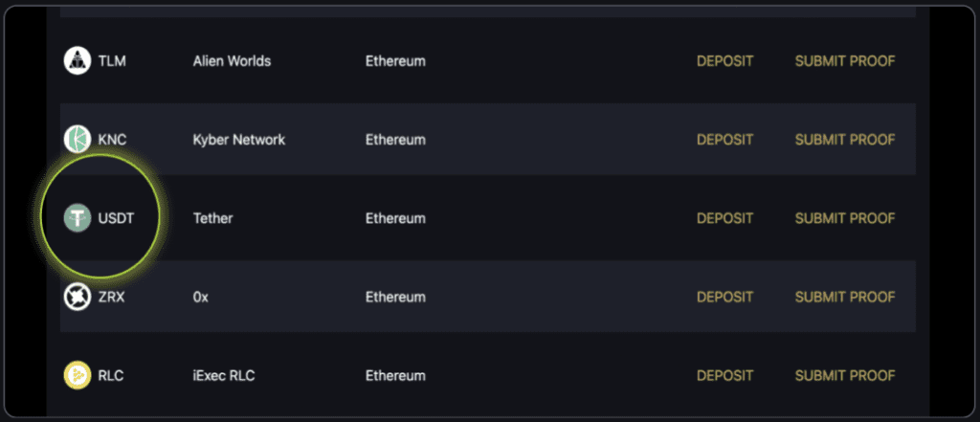Deposit KNC tokens
980x422 pixels.
click(724, 140)
